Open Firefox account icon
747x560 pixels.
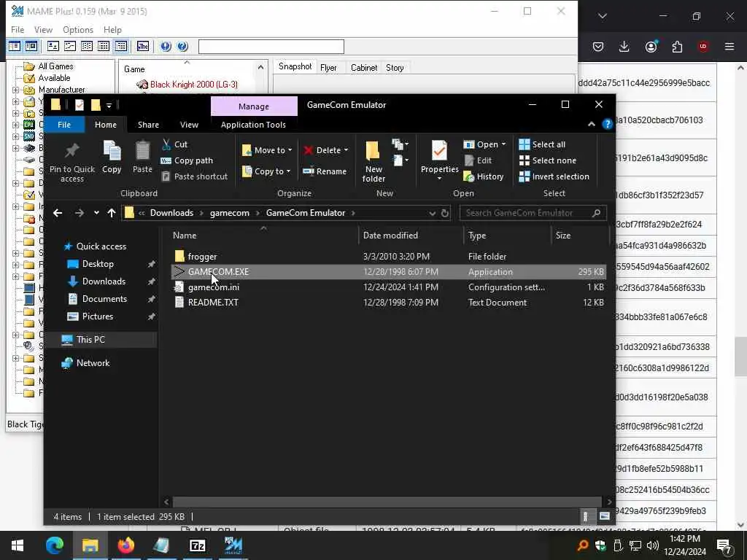click(651, 46)
